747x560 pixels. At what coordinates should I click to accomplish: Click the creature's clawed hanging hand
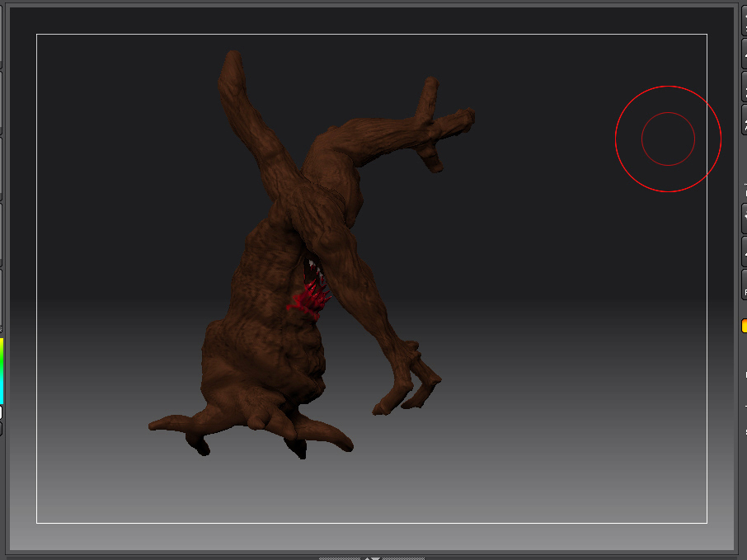click(407, 378)
